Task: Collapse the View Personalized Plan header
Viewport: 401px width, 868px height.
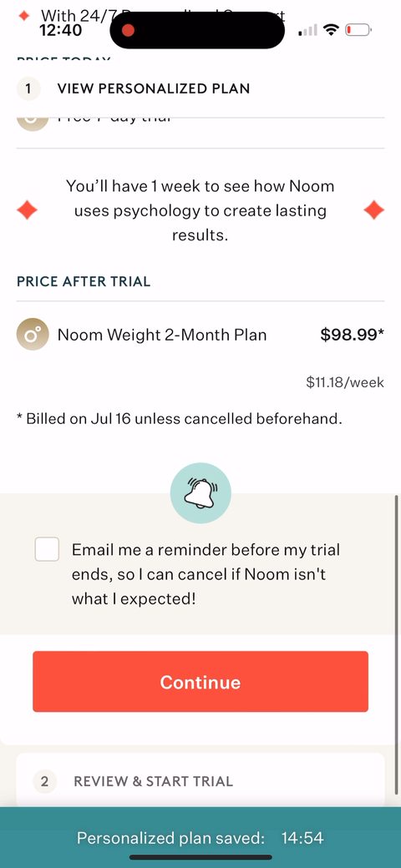Action: pyautogui.click(x=200, y=88)
